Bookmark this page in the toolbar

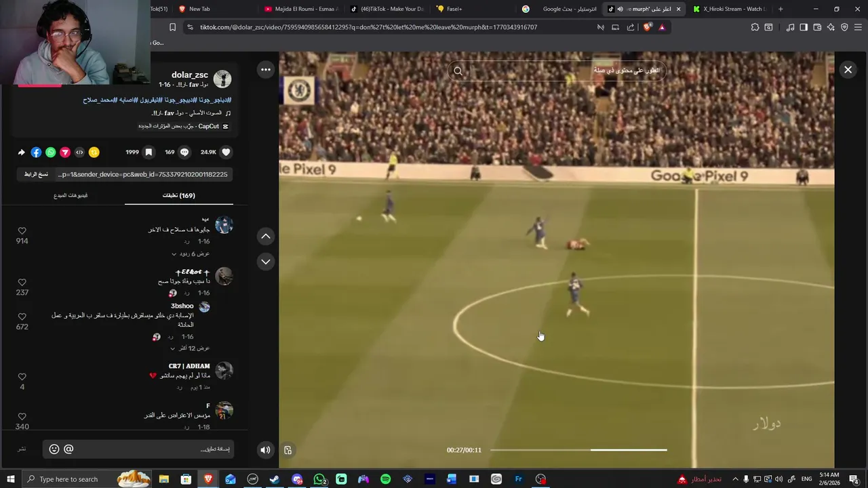[172, 27]
